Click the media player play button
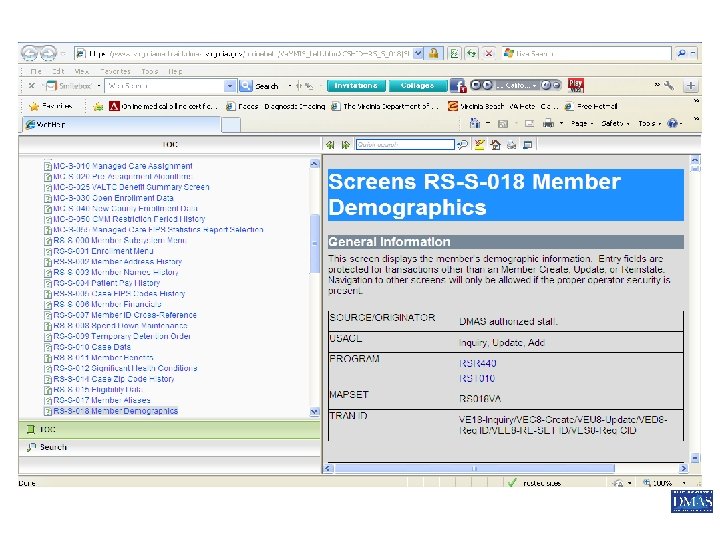The width and height of the screenshot is (720, 540). point(487,85)
